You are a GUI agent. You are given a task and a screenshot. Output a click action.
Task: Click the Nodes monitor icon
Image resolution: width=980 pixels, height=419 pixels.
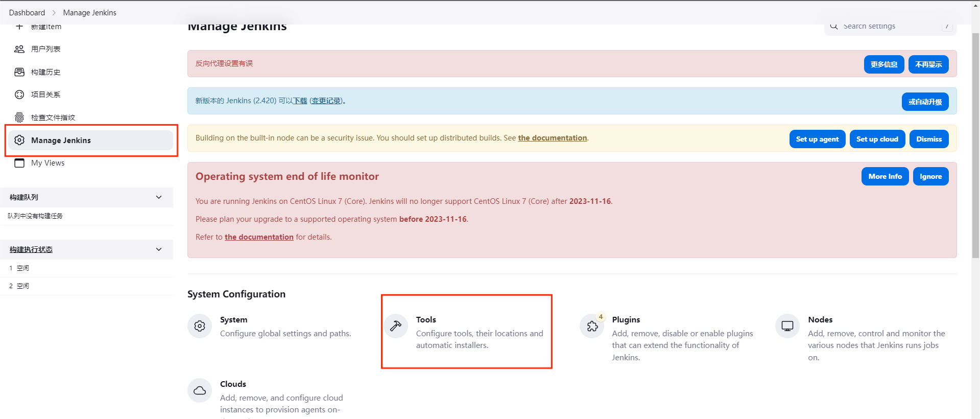point(787,326)
